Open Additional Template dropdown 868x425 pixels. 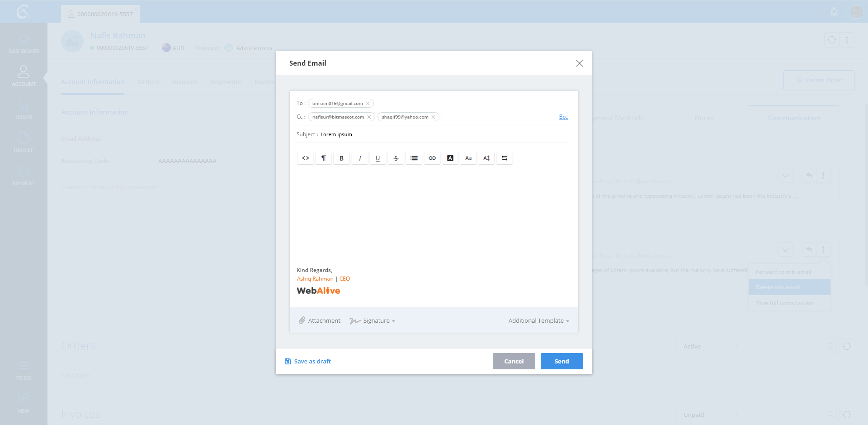(538, 321)
